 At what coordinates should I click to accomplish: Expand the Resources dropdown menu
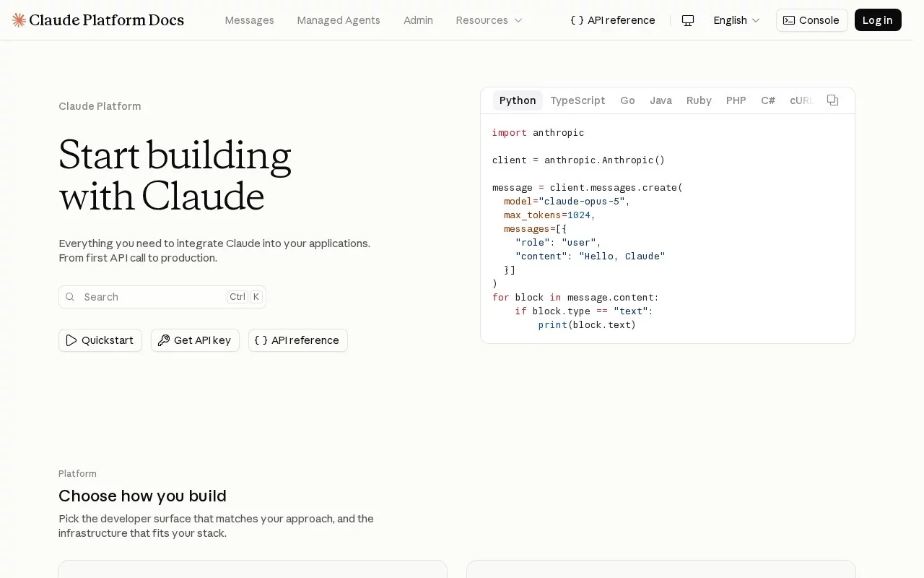point(489,20)
